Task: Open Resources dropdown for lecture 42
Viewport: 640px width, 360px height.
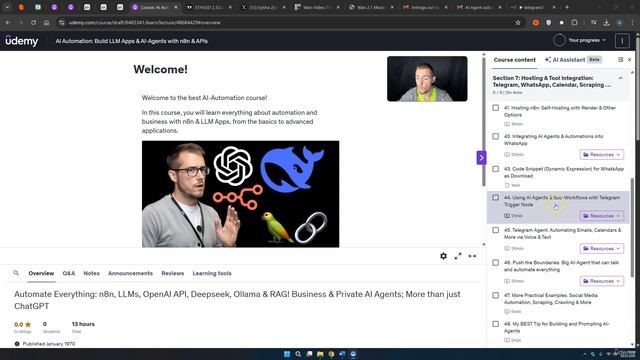Action: click(x=602, y=155)
